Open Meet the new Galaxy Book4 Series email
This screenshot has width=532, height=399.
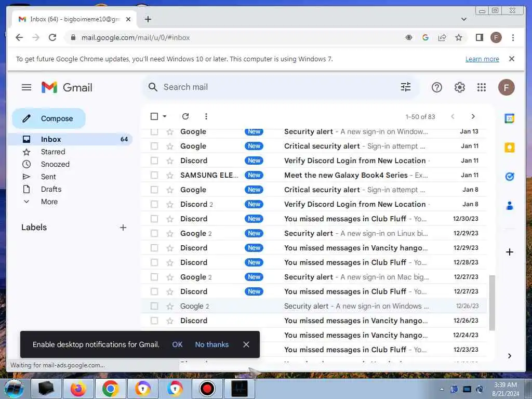click(314, 175)
